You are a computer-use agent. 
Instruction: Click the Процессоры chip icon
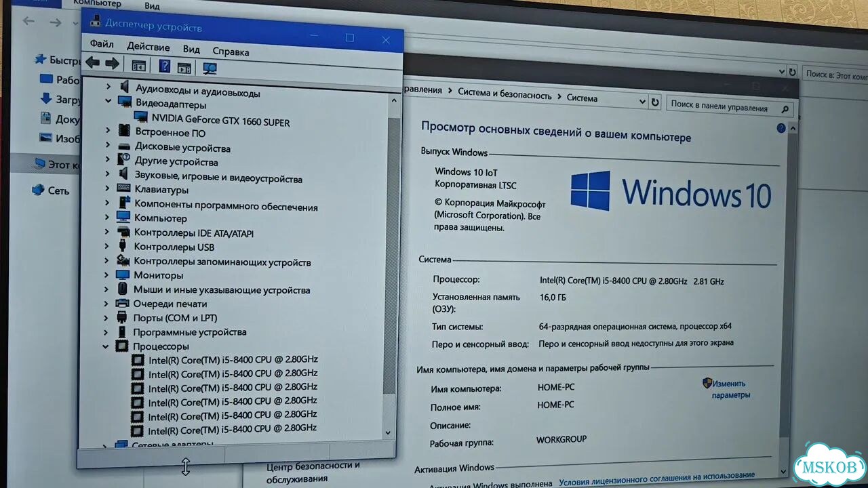pos(121,346)
